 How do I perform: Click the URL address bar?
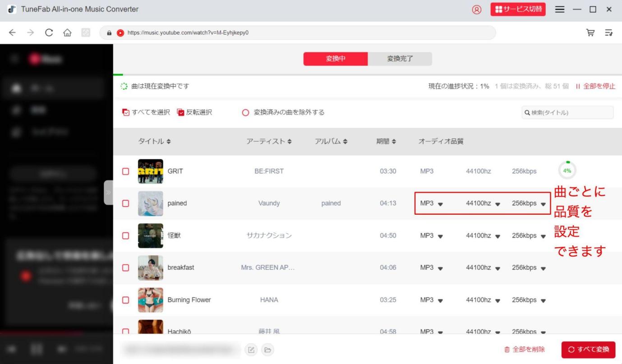298,33
